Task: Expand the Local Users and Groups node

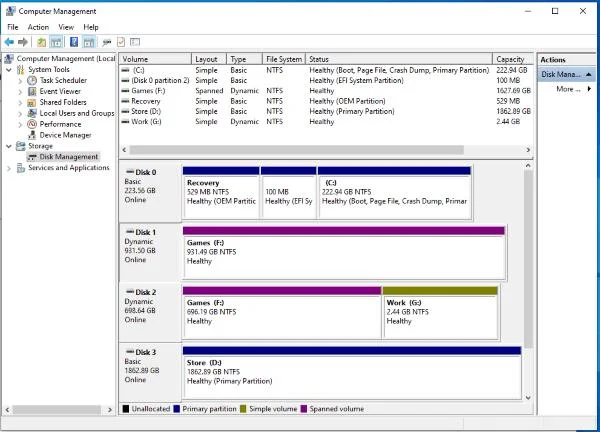Action: [20, 114]
